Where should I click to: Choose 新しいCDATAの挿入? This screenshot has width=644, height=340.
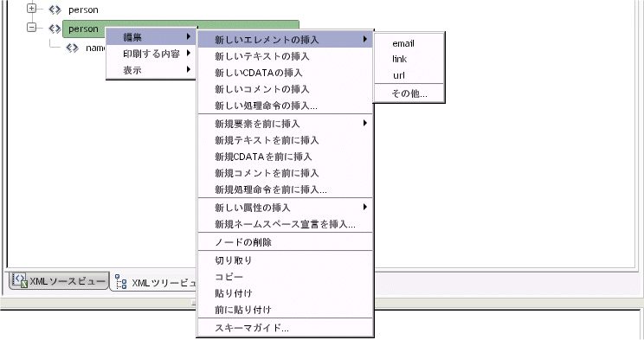285,73
